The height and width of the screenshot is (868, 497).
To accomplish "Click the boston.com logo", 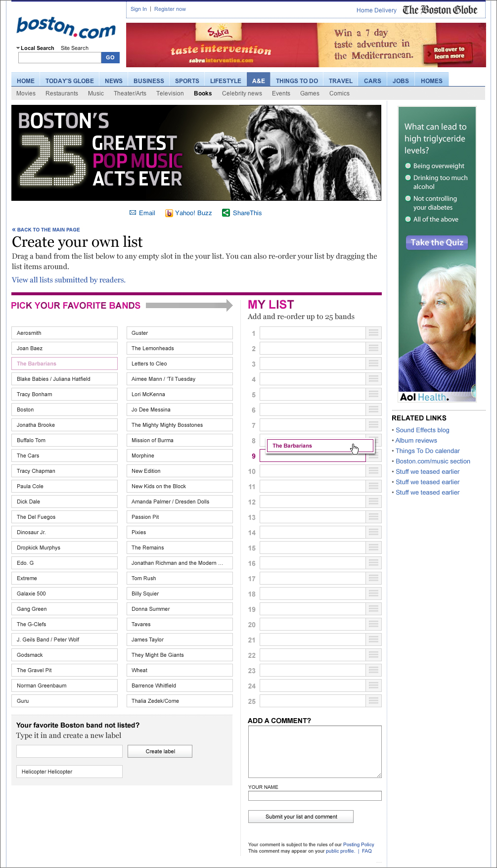I will pos(66,28).
